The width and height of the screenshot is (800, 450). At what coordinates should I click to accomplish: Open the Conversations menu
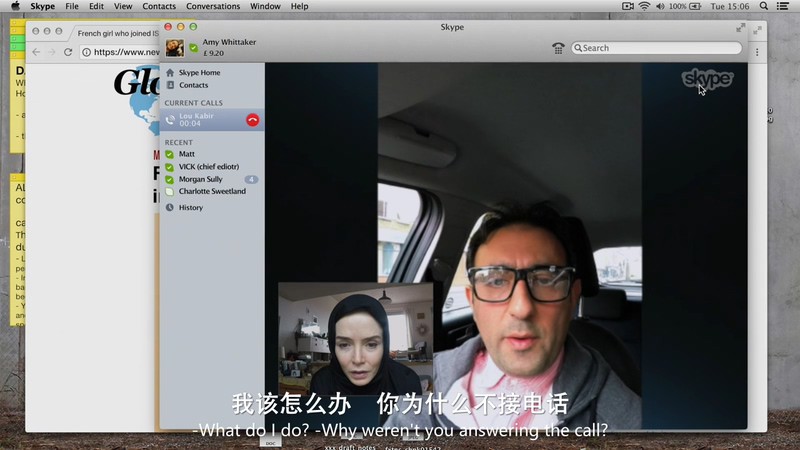(213, 6)
